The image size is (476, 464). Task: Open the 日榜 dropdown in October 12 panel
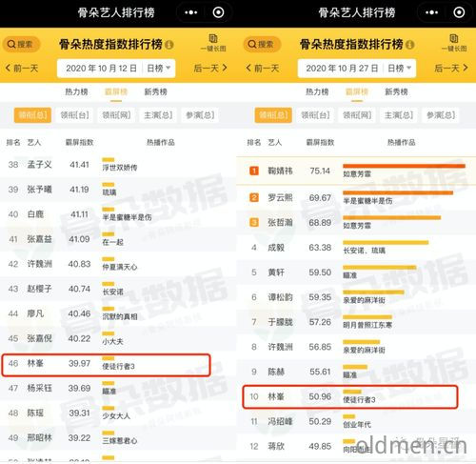click(x=159, y=68)
